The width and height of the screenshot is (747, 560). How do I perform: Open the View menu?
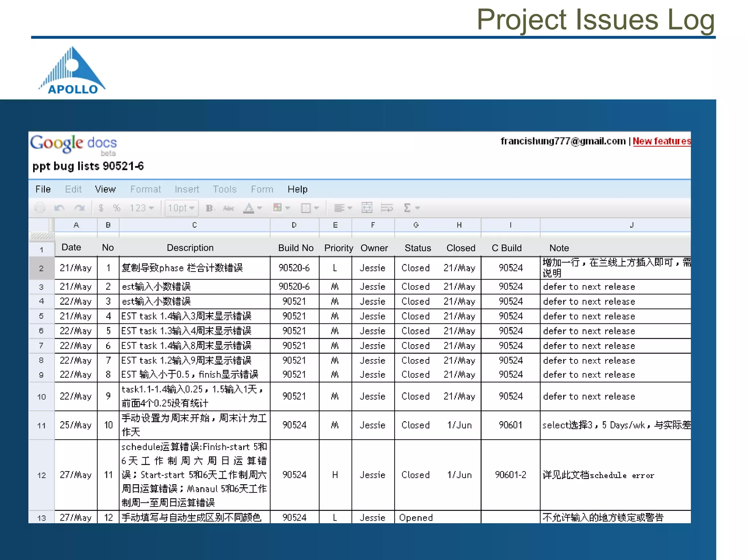(105, 189)
